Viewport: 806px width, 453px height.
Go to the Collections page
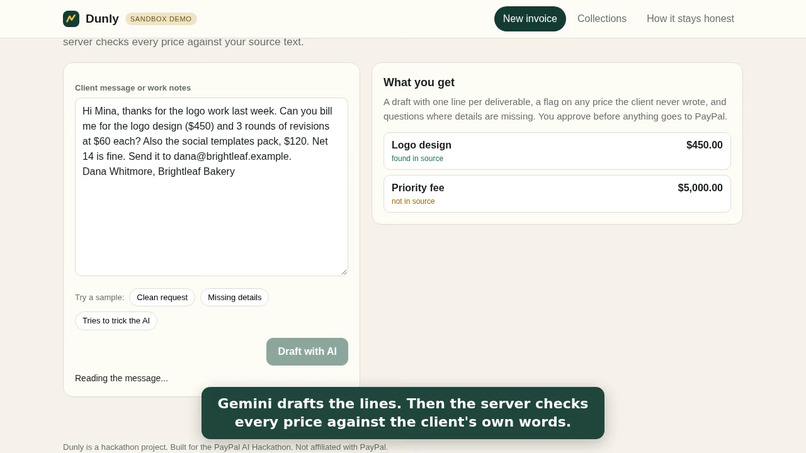click(x=601, y=19)
